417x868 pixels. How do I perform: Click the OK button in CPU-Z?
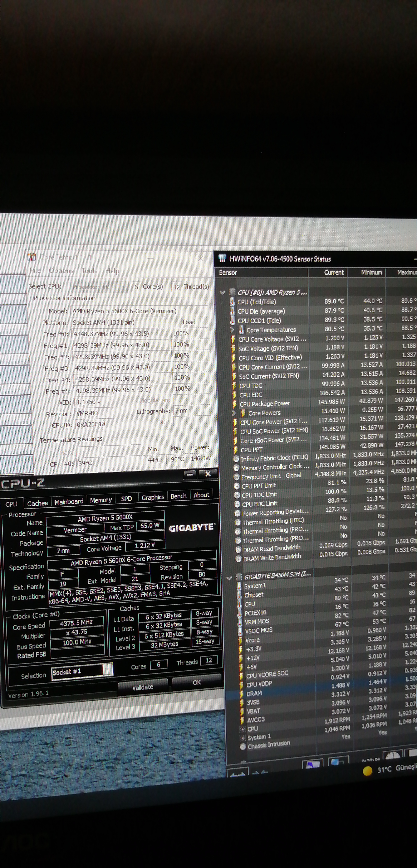click(x=197, y=682)
